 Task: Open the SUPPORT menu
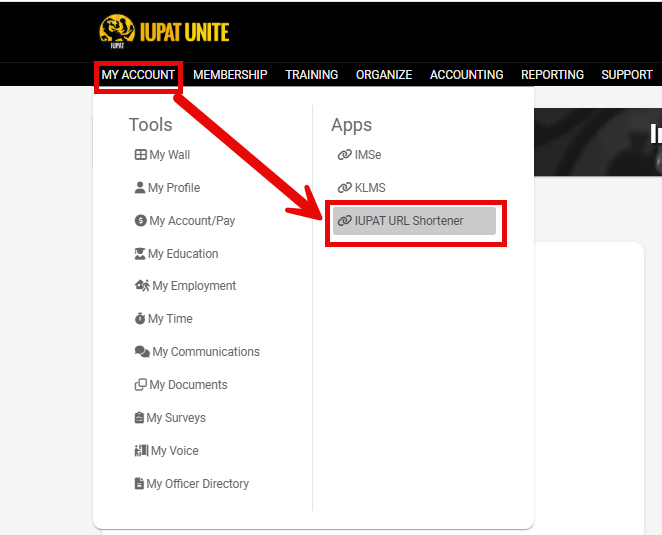point(627,75)
